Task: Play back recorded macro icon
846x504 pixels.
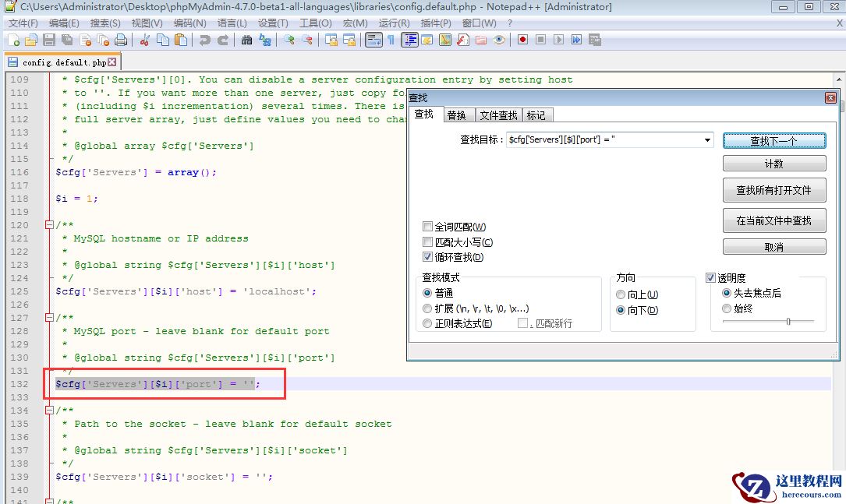Action: coord(558,40)
